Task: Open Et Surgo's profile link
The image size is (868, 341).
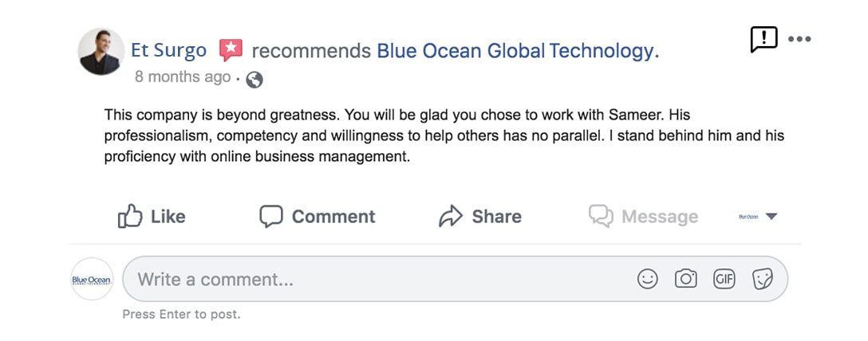Action: tap(169, 50)
